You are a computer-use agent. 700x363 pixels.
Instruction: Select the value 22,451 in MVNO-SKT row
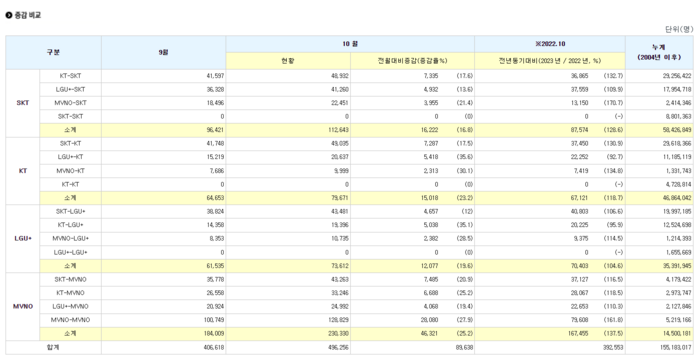click(x=340, y=103)
